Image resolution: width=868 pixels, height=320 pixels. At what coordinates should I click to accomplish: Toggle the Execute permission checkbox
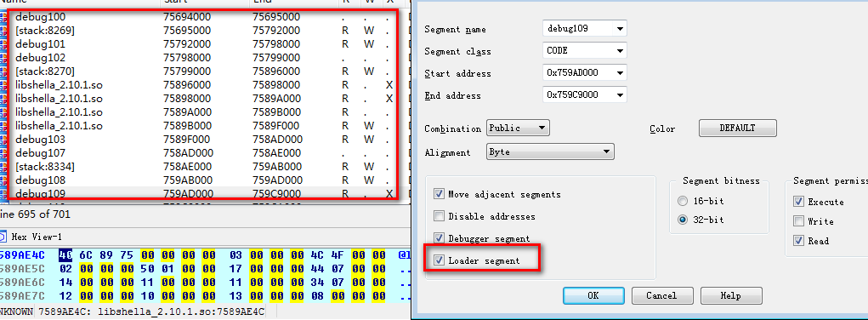[x=798, y=202]
